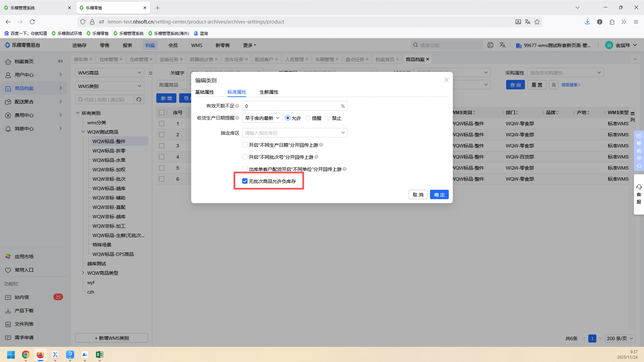Viewport: 644px width, 362px height.
Task: Switch to 基础属性 tab
Action: click(205, 92)
